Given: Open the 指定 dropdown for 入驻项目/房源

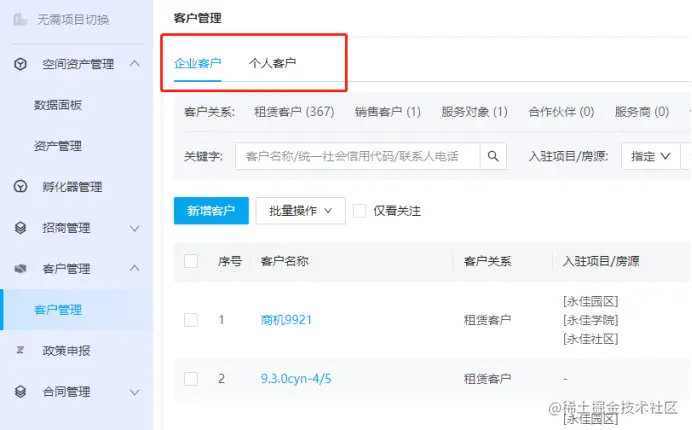Looking at the screenshot, I should click(651, 156).
